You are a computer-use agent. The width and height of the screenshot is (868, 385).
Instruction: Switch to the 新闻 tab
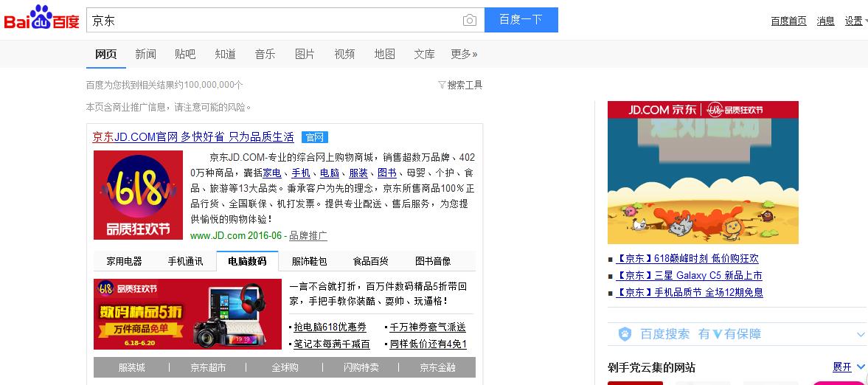145,54
